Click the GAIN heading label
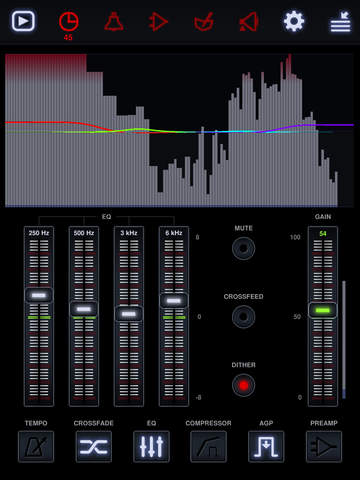The width and height of the screenshot is (360, 480). 323,217
